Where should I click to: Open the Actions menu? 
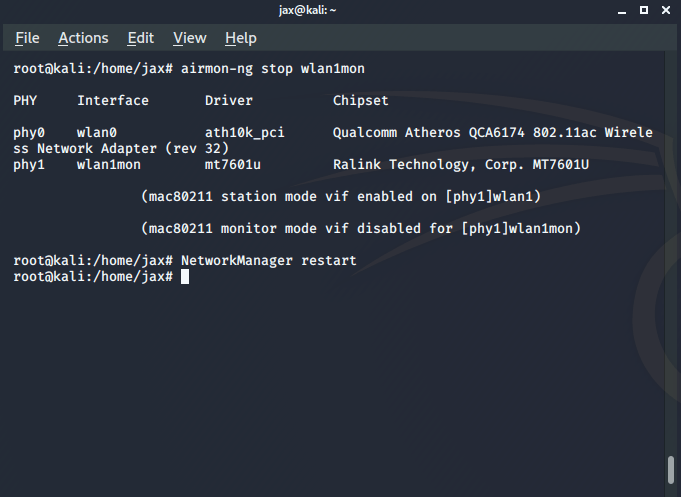click(x=83, y=38)
